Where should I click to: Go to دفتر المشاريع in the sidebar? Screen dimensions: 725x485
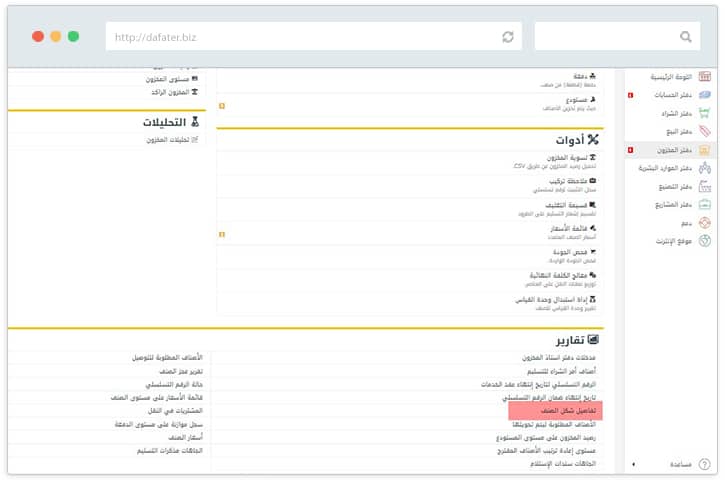tap(673, 205)
